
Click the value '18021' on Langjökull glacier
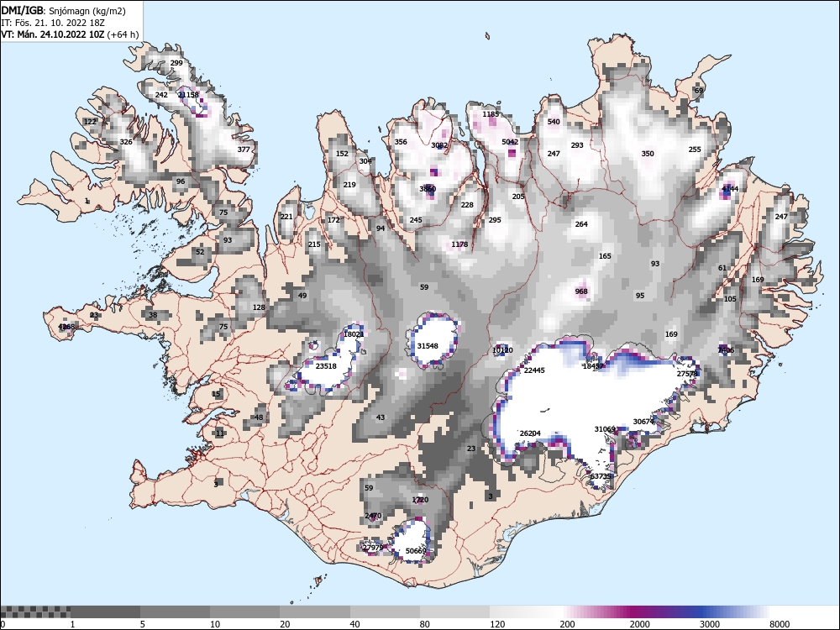354,334
